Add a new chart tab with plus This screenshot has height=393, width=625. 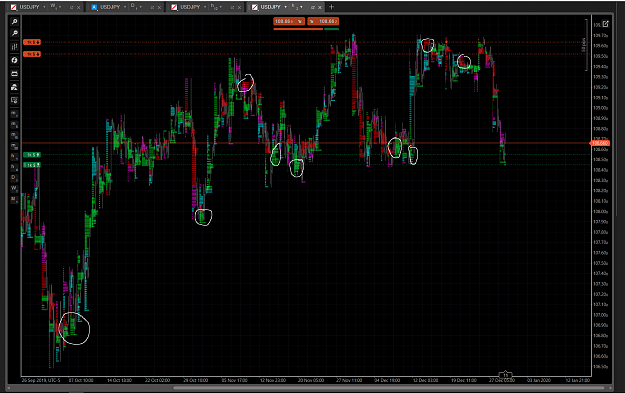[x=331, y=7]
